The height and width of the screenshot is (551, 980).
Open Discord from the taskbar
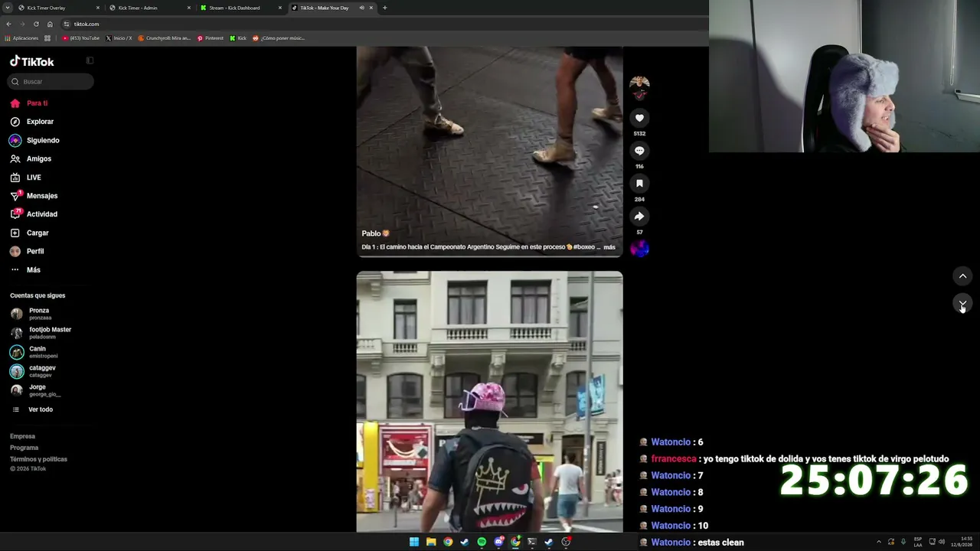pyautogui.click(x=498, y=542)
